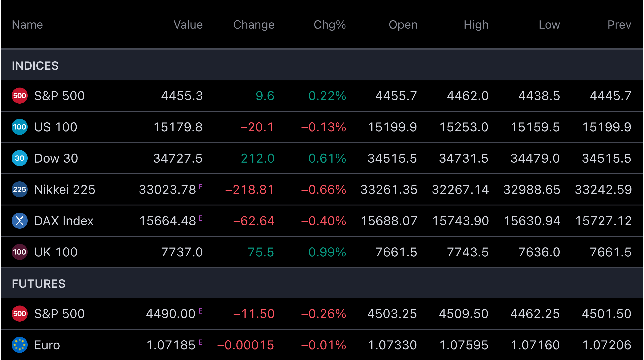Viewport: 644px width, 360px height.
Task: Click the UK 100 maroon icon
Action: click(19, 252)
